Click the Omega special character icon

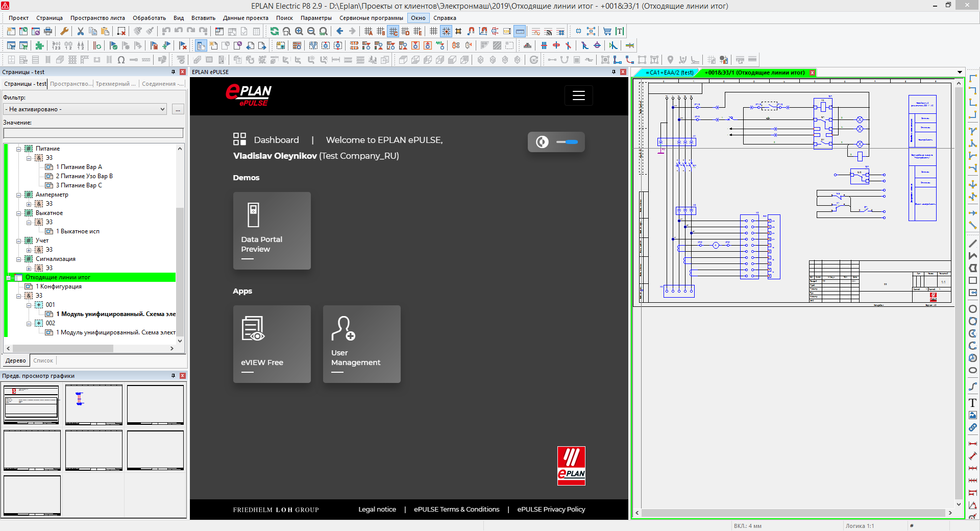point(121,60)
